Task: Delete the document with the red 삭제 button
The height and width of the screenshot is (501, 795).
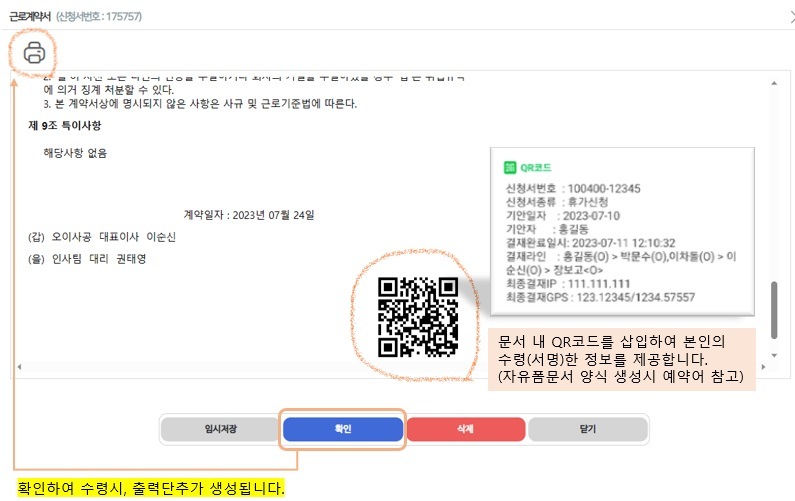Action: (x=465, y=429)
